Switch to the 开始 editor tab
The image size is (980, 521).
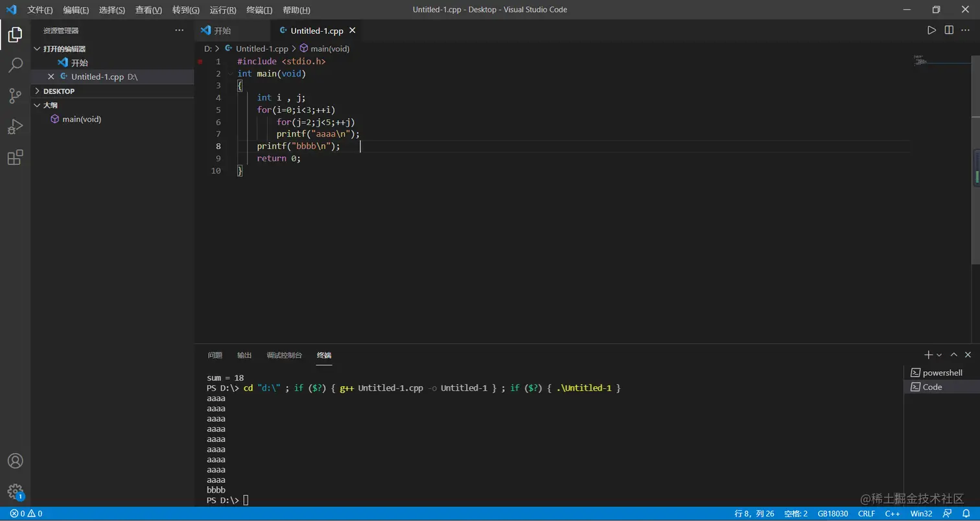(x=232, y=30)
